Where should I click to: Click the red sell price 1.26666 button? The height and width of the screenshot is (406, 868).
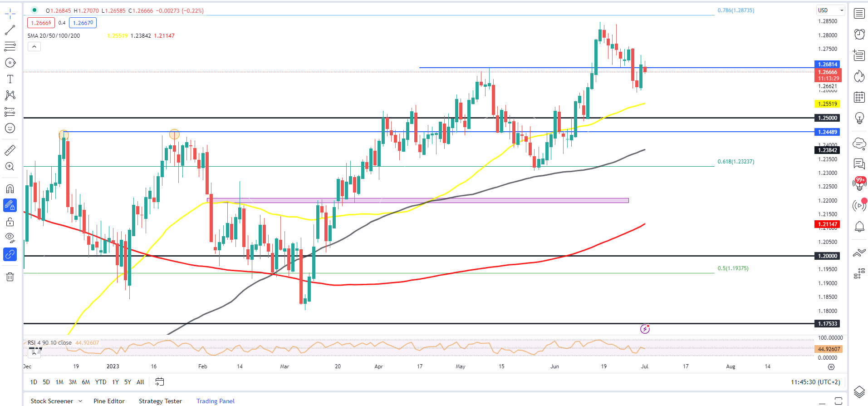[41, 23]
